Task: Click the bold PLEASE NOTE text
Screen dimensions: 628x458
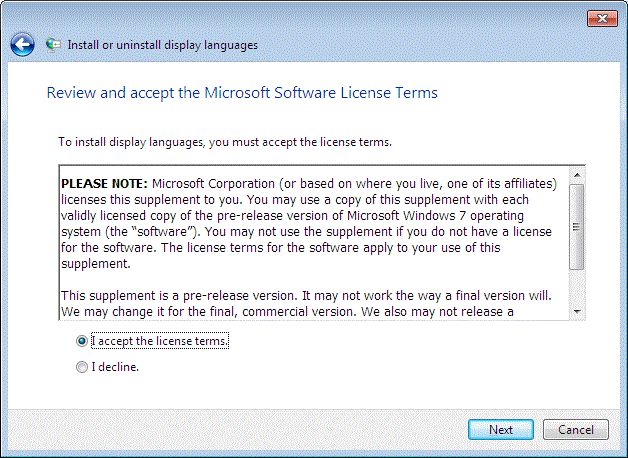Action: click(x=104, y=184)
